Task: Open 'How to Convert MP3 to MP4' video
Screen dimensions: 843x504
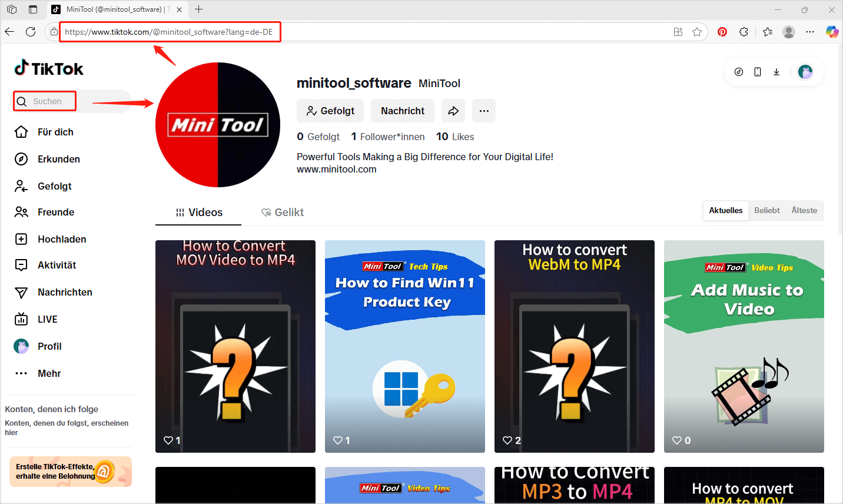Action: [575, 485]
